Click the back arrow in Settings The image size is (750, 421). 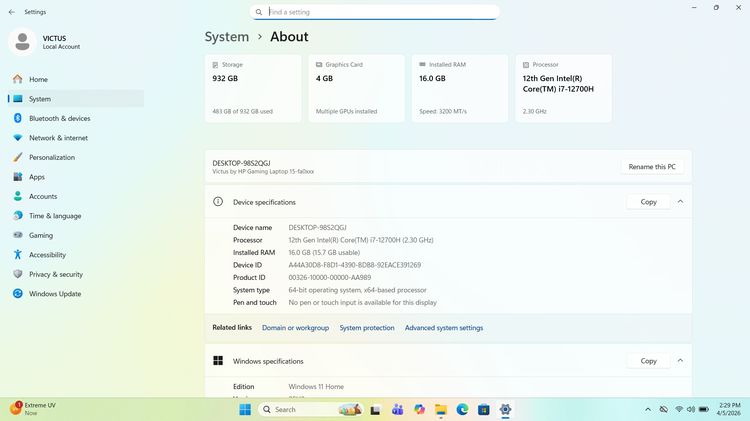click(x=11, y=12)
